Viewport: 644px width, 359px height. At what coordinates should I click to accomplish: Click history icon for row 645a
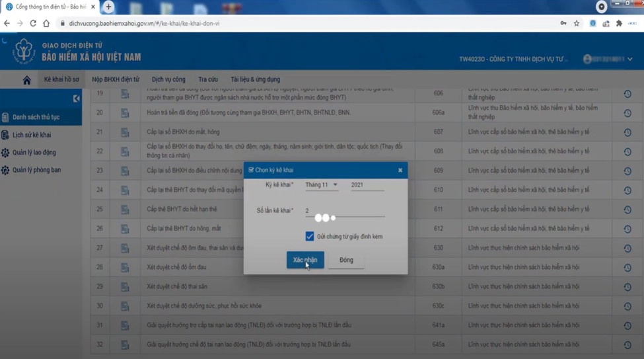click(627, 345)
